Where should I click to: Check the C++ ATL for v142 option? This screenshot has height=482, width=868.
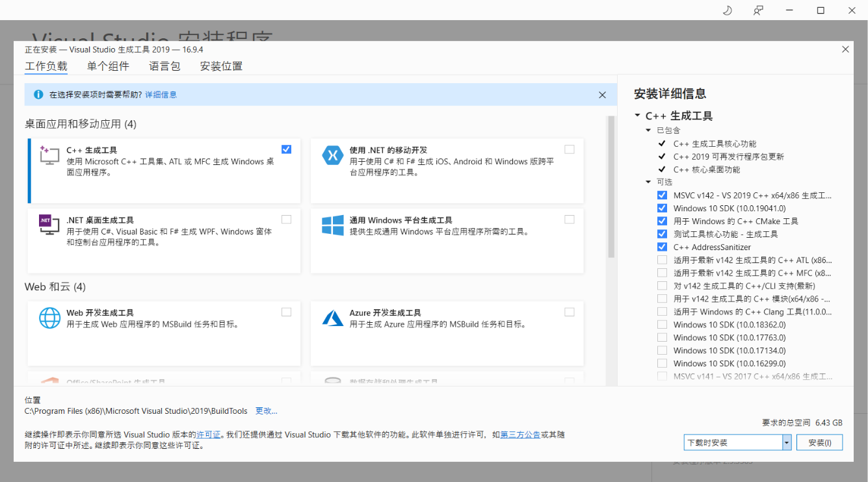(x=662, y=260)
